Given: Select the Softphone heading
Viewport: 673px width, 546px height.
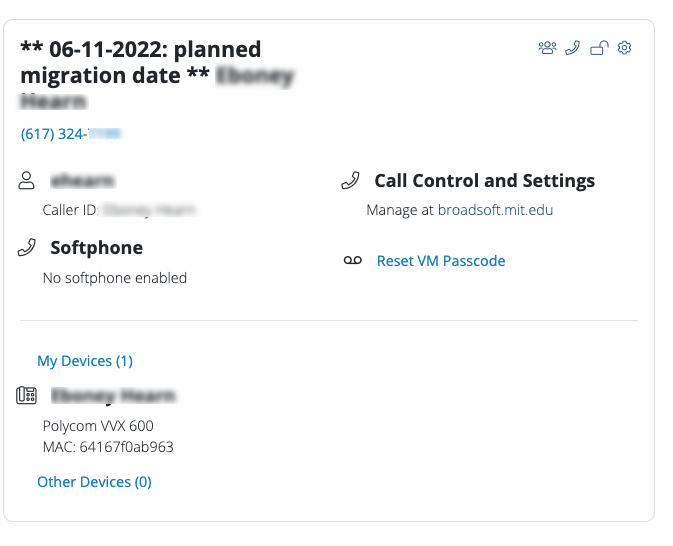Looking at the screenshot, I should tap(97, 248).
